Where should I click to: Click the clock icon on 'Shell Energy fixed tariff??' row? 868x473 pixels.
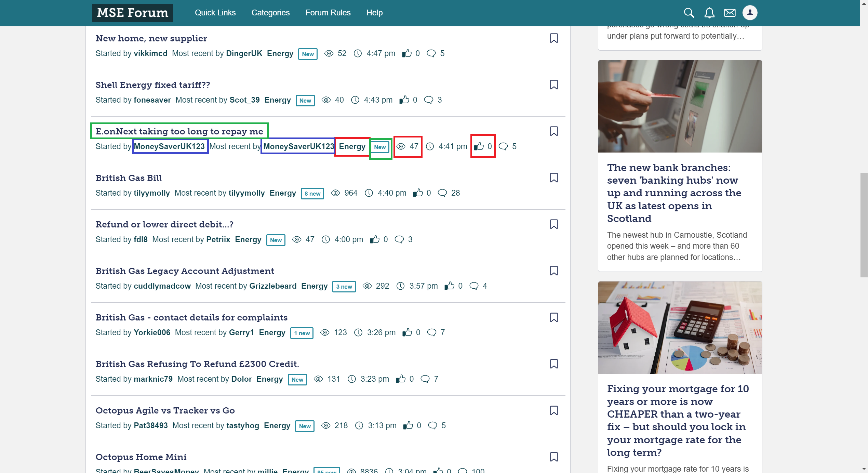click(x=355, y=100)
